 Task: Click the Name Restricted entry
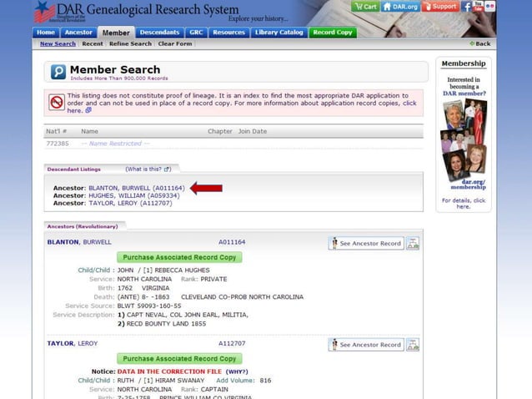[115, 144]
